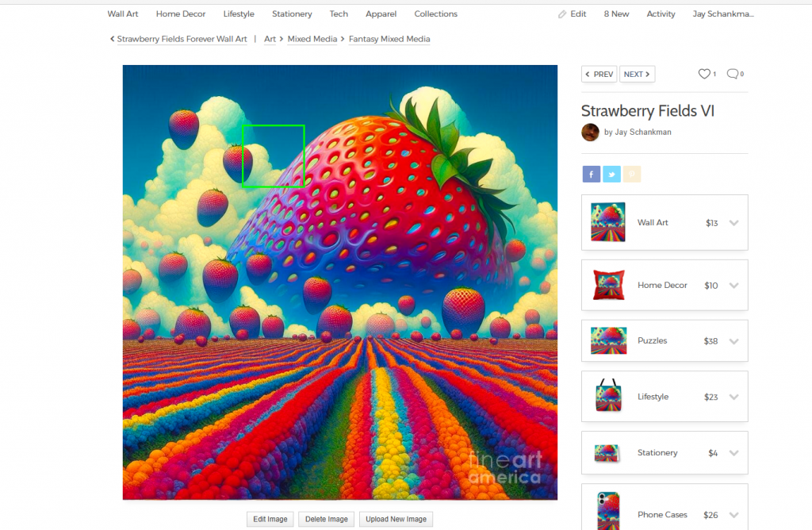812x530 pixels.
Task: Click the heart favorite icon
Action: point(703,74)
